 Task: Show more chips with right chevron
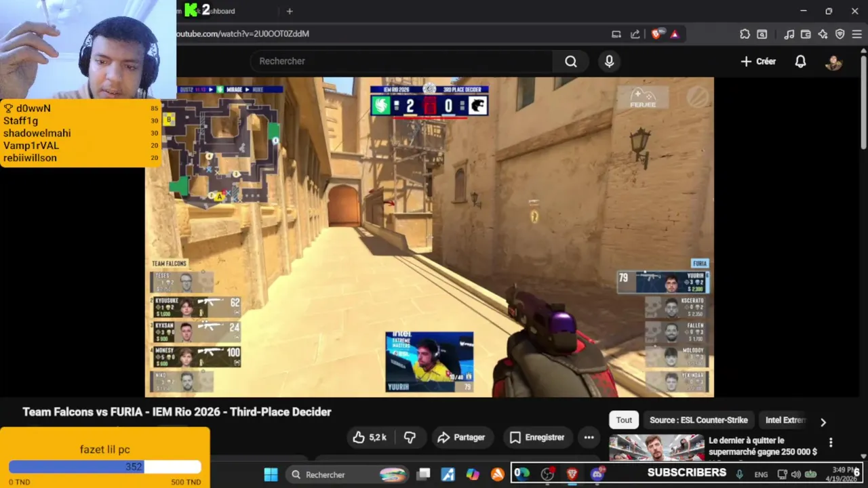(823, 422)
